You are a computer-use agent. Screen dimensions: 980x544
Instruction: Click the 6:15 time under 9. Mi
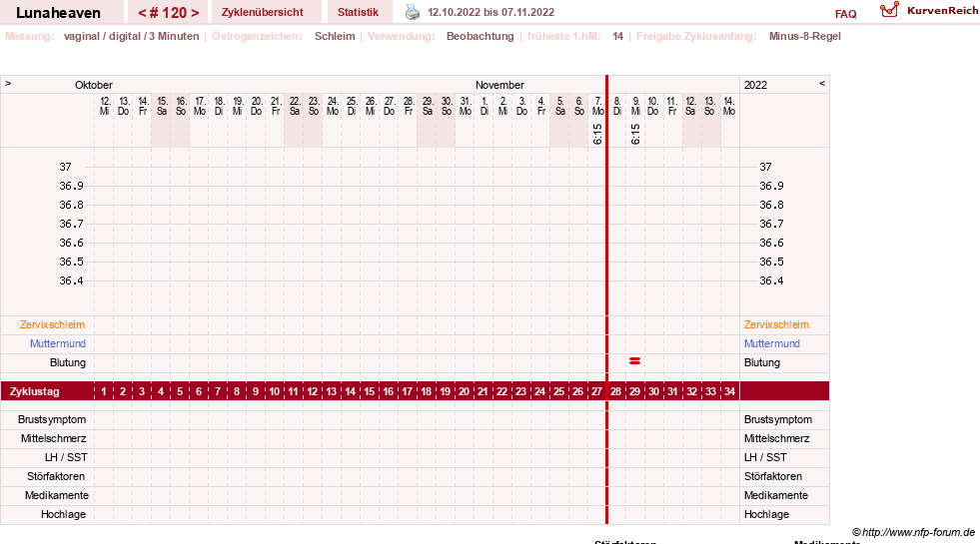tap(635, 134)
